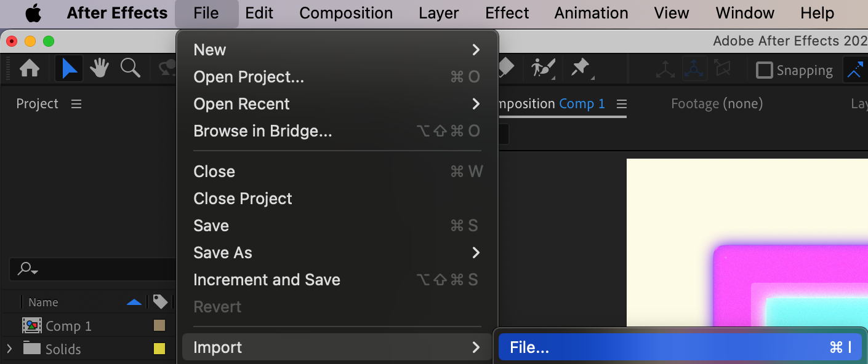Click the project search field

pos(92,269)
